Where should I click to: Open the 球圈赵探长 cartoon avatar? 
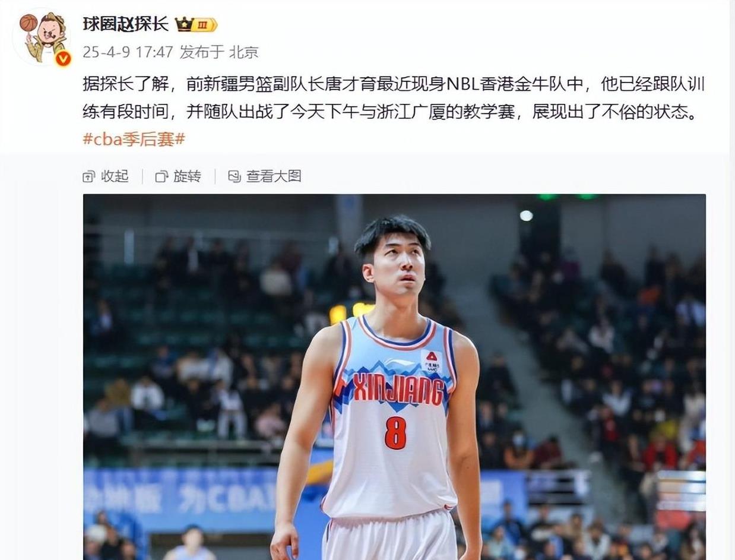[43, 37]
